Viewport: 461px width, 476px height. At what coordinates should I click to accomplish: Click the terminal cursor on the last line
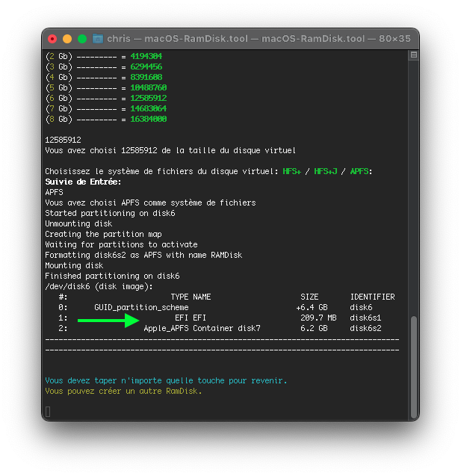click(x=48, y=412)
